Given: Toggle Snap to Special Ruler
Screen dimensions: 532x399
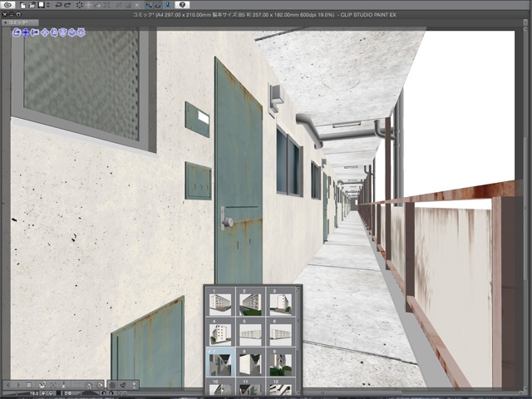Looking at the screenshot, I should click(x=158, y=5).
